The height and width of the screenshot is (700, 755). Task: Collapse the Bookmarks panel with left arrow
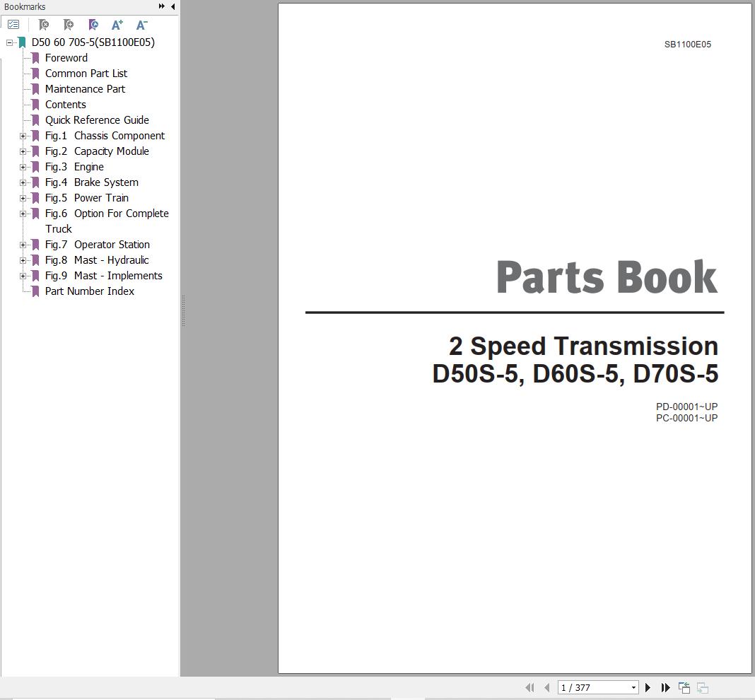pyautogui.click(x=173, y=6)
